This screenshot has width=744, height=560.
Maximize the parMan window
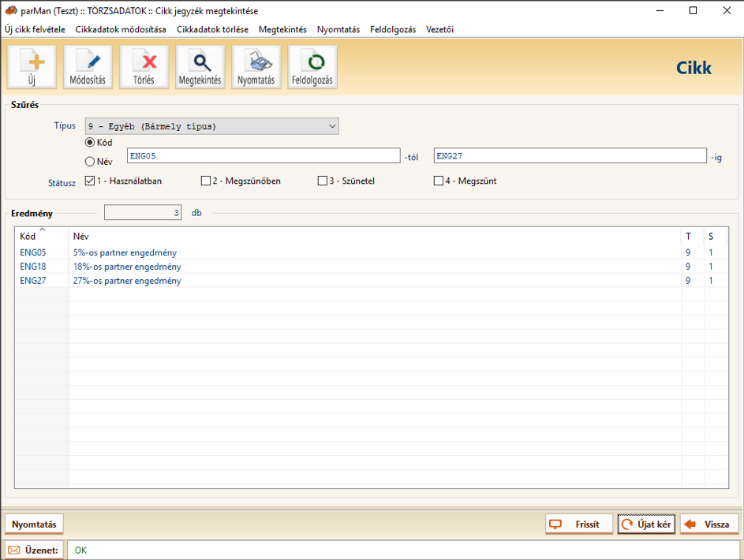pyautogui.click(x=694, y=10)
